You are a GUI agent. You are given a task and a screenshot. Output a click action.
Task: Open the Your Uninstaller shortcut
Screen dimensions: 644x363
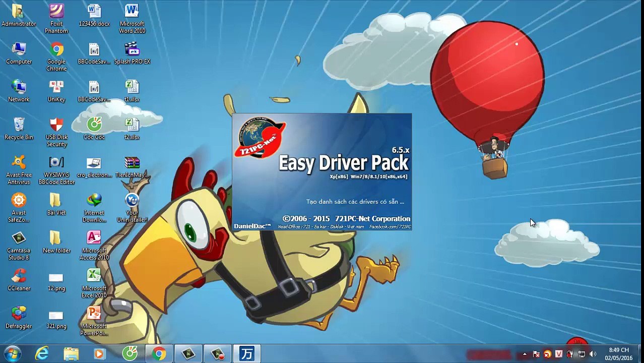(132, 208)
